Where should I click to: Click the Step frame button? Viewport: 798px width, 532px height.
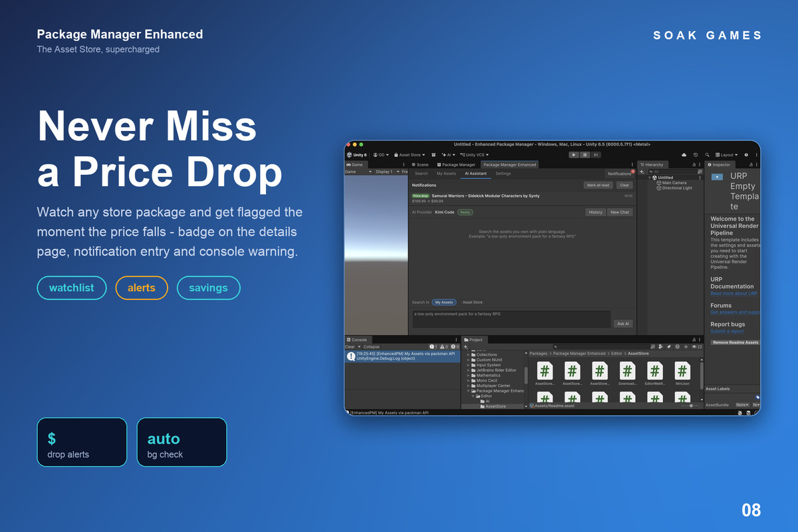[x=596, y=155]
